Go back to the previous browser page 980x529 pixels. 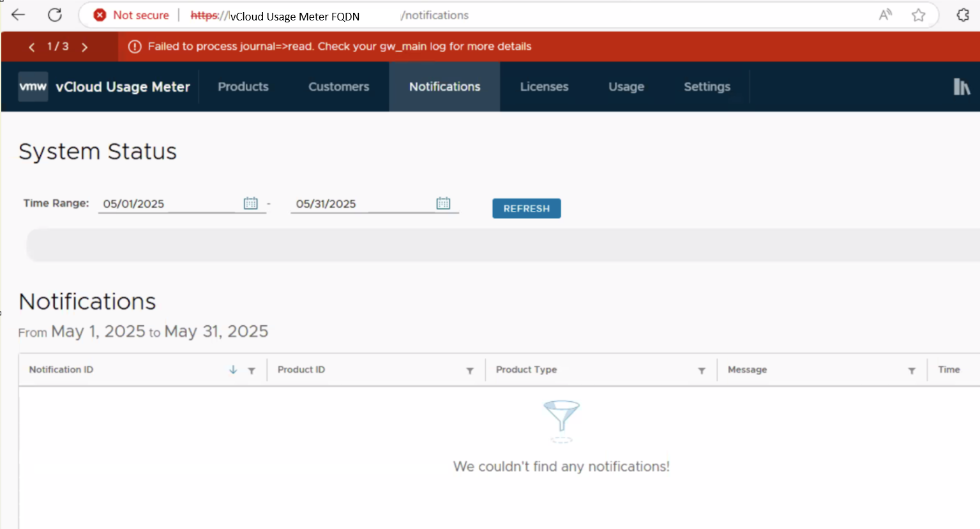19,15
